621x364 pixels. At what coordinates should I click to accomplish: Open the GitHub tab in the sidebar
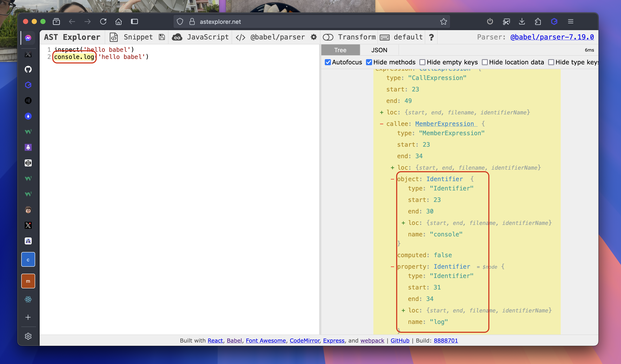tap(28, 70)
